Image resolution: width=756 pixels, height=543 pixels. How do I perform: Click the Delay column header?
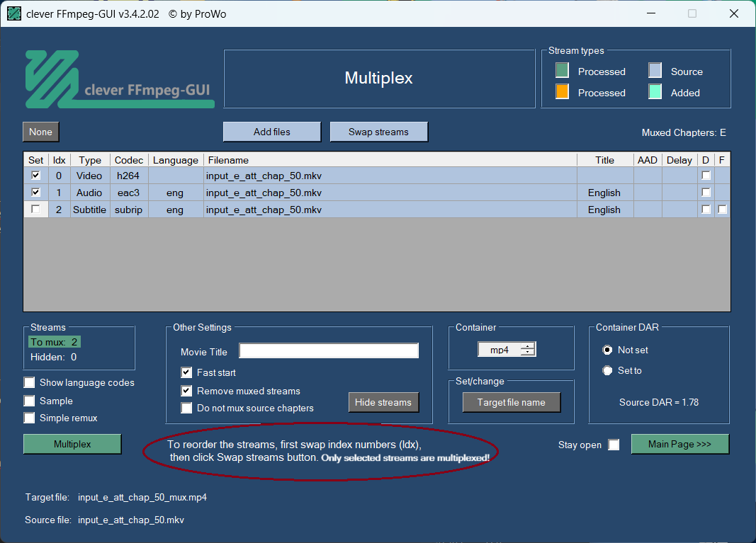[x=679, y=160]
